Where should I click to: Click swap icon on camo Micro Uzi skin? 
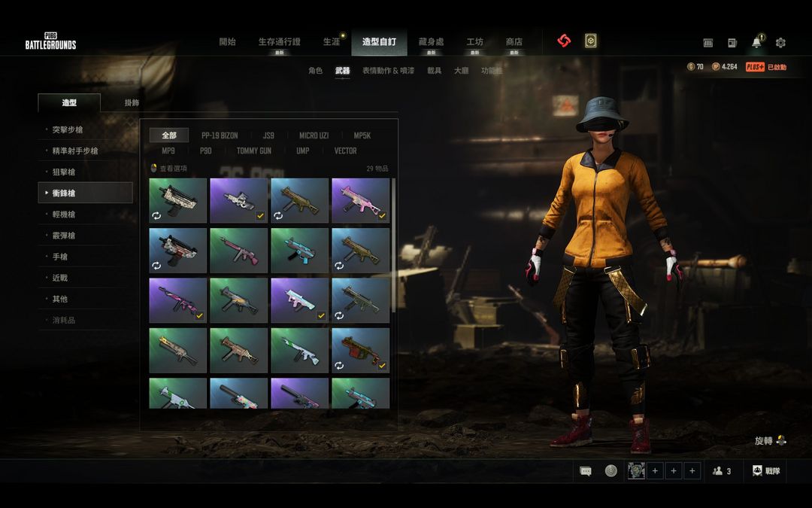coord(156,216)
